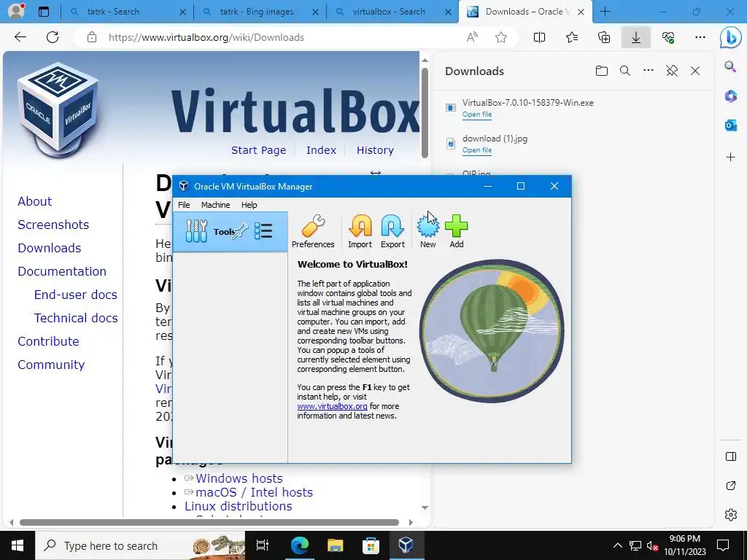Open the Favorites list icon in Edge toolbar
The height and width of the screenshot is (560, 747).
(572, 37)
